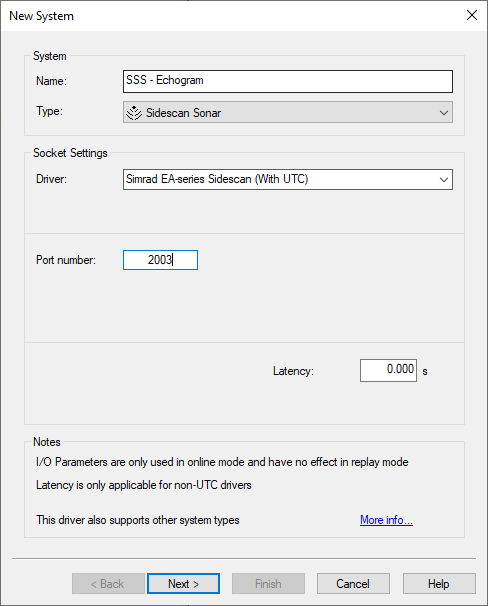Click the Type: label
The width and height of the screenshot is (488, 606).
point(49,111)
